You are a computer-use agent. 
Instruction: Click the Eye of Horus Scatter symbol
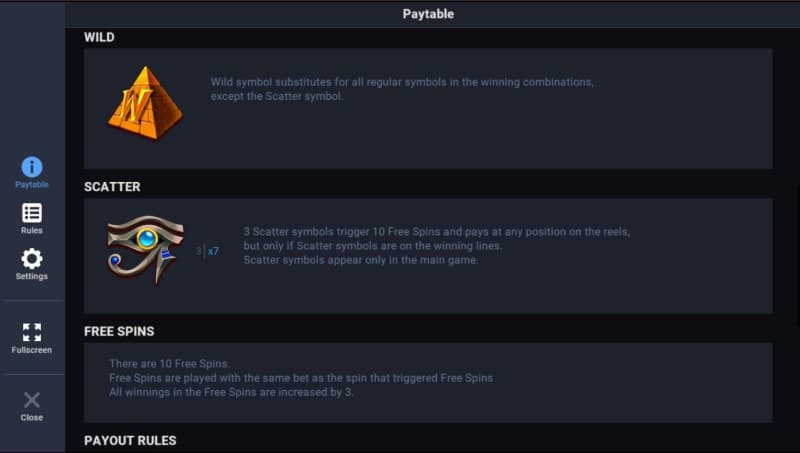[145, 249]
